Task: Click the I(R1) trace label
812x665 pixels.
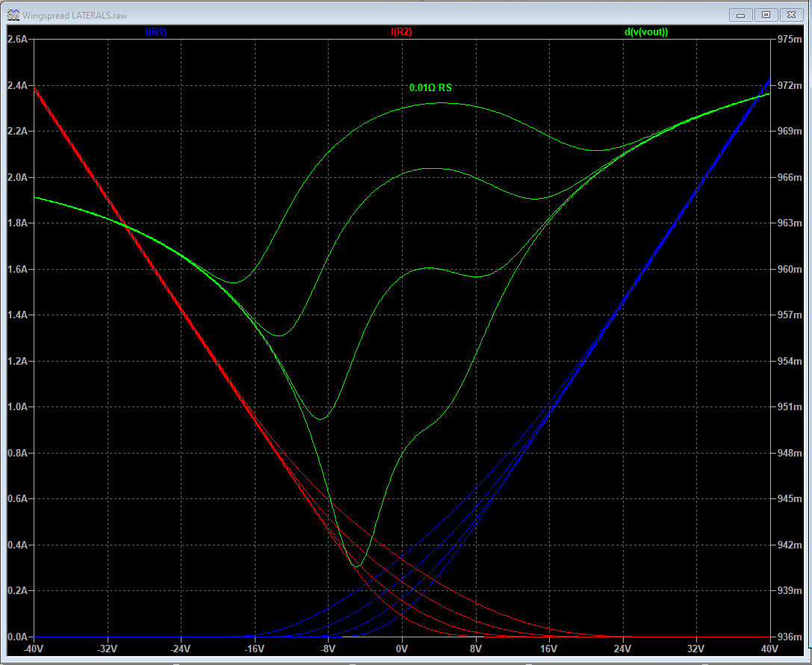Action: point(156,32)
